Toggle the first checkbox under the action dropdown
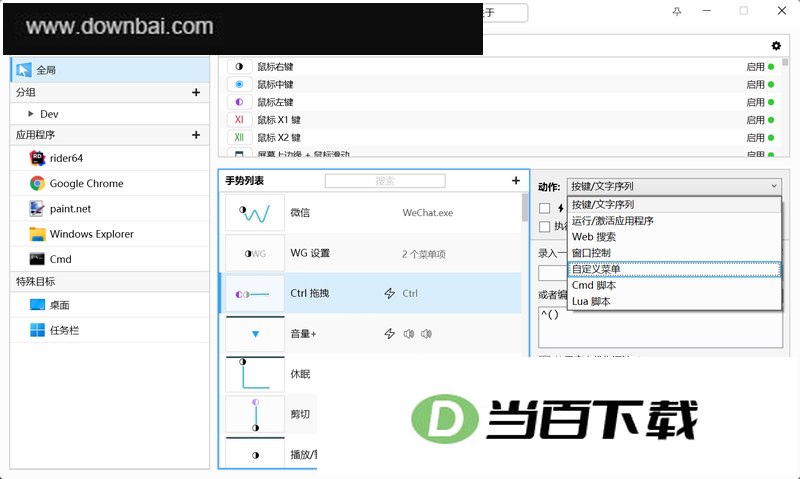800x479 pixels. click(545, 208)
